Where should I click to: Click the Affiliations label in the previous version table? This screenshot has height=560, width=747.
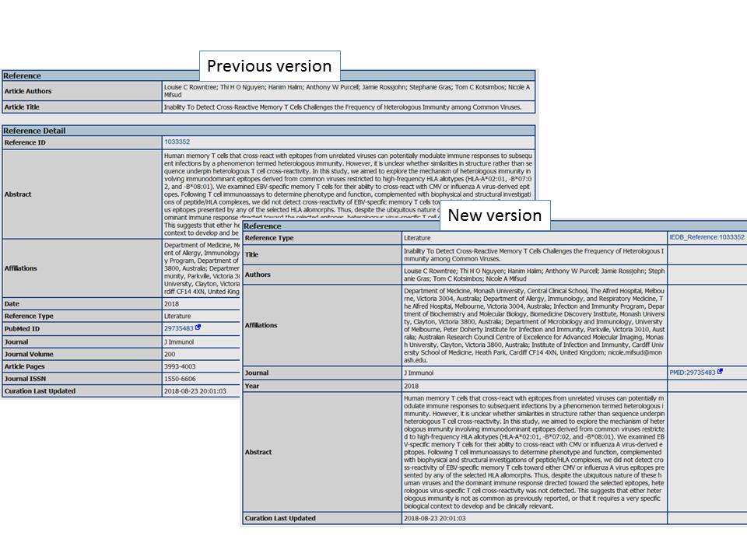click(20, 268)
